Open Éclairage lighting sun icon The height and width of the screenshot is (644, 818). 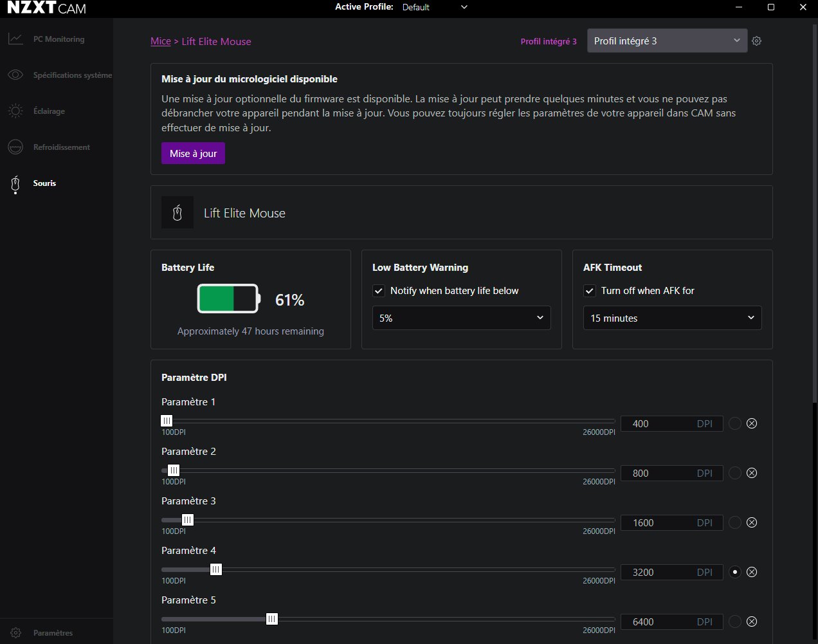click(15, 111)
